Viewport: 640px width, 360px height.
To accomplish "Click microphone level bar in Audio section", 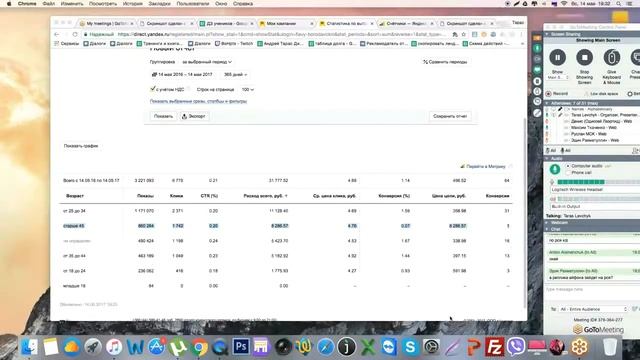I will click(x=598, y=182).
